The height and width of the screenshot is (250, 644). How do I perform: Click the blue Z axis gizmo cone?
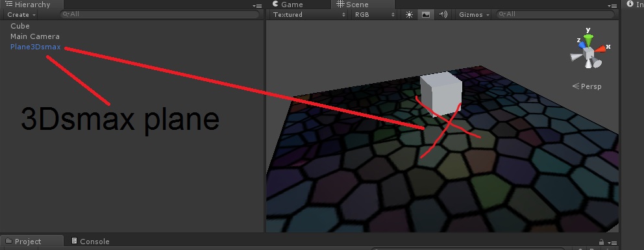tap(582, 45)
